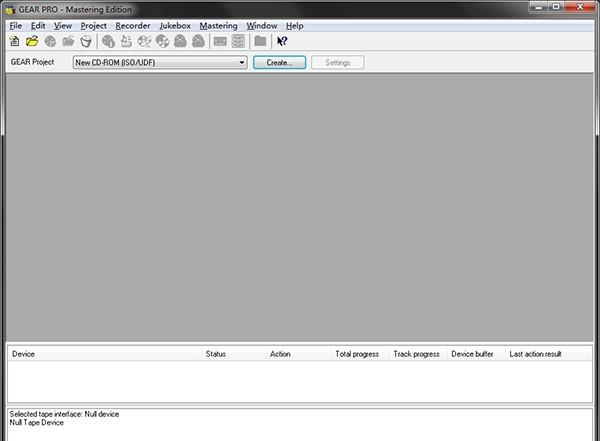Click the yellow Open folder icon
This screenshot has width=600, height=441.
(x=32, y=41)
